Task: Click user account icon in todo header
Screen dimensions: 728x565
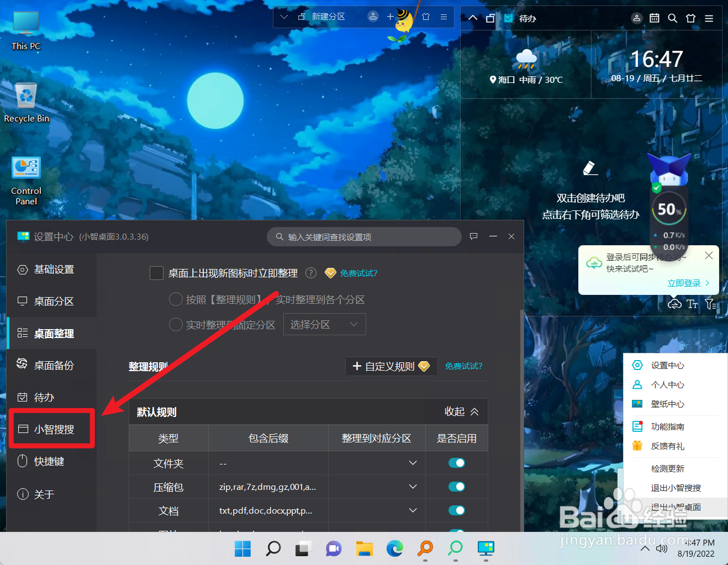Action: click(x=637, y=18)
